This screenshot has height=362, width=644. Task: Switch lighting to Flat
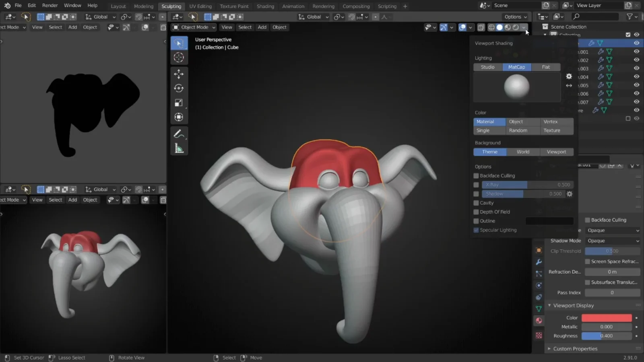pyautogui.click(x=546, y=67)
